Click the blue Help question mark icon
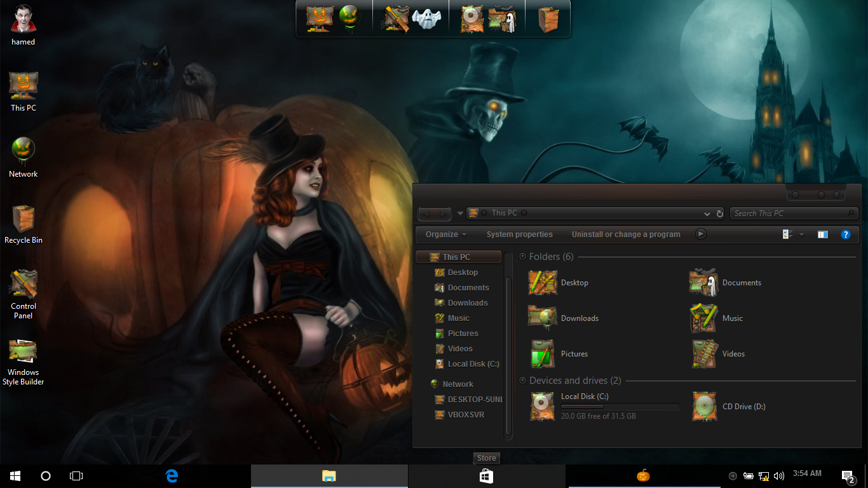Screen dimensions: 868x488 pyautogui.click(x=845, y=234)
